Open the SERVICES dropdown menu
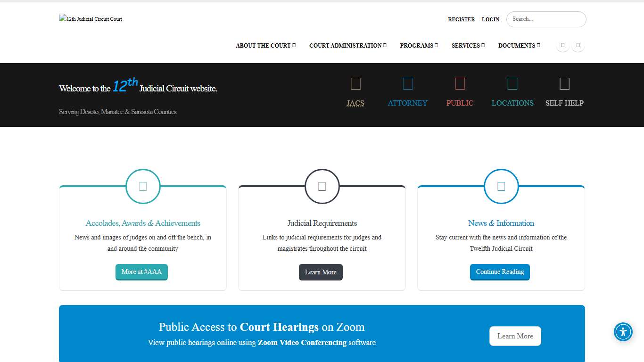Viewport: 644px width, 362px height. 468,45
